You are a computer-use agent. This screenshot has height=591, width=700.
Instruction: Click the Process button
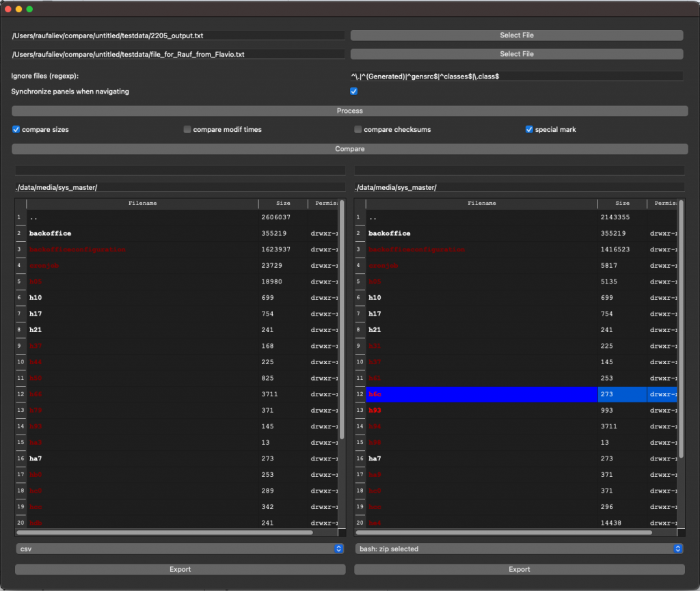pos(349,110)
